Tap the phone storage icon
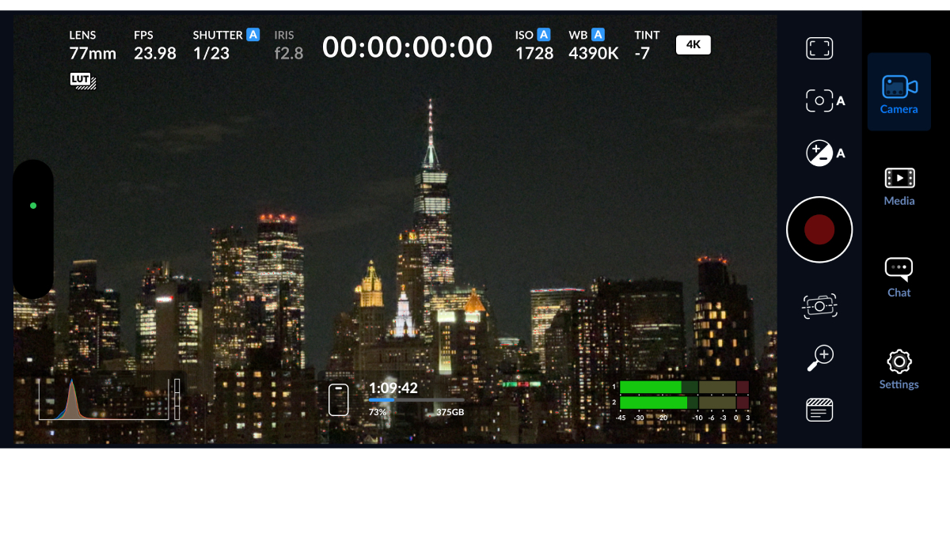Screen dimensions: 950x560 (x=339, y=399)
